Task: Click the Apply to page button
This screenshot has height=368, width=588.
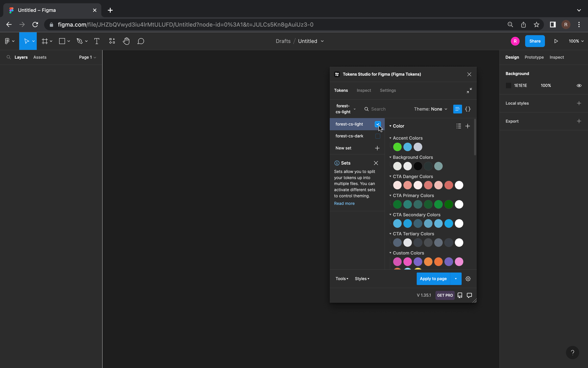Action: click(x=433, y=279)
